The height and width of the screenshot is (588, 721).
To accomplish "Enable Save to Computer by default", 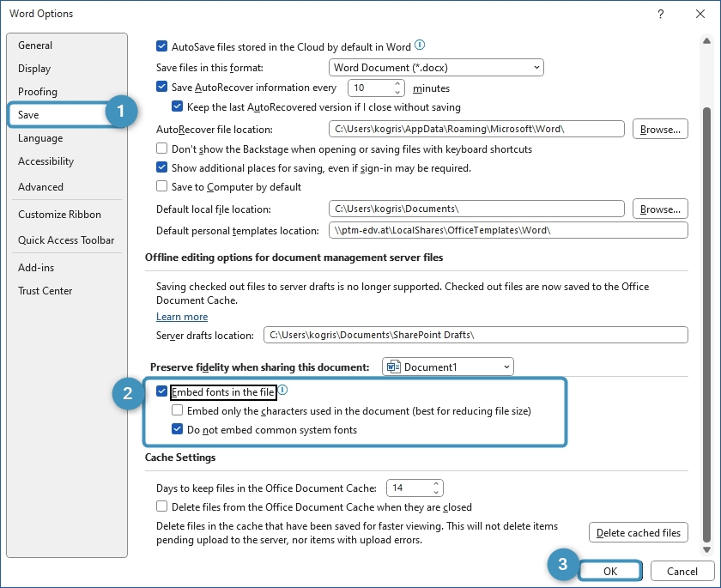I will pos(162,186).
